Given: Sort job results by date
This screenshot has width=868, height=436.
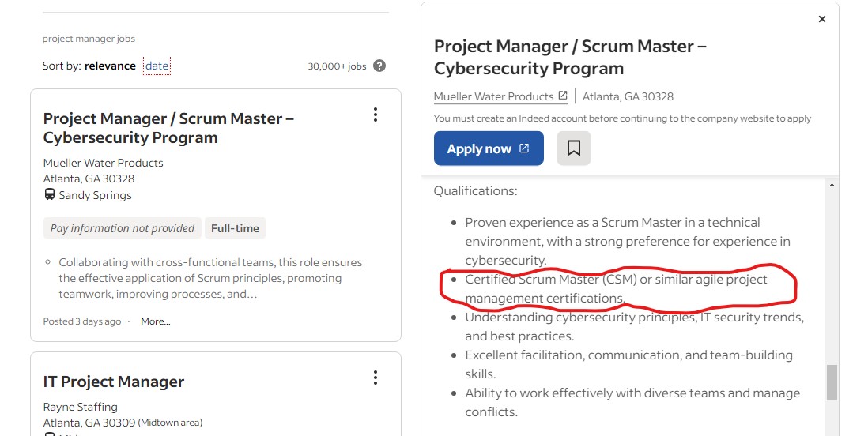Looking at the screenshot, I should click(x=157, y=66).
